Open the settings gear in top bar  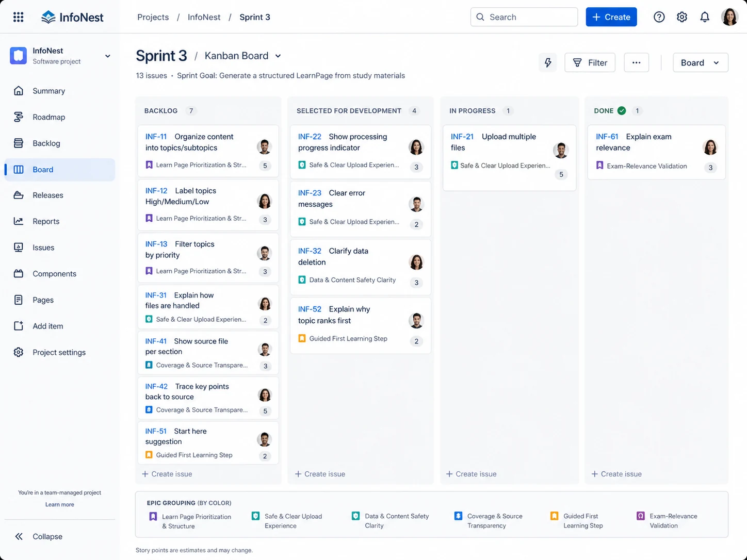[x=682, y=17]
